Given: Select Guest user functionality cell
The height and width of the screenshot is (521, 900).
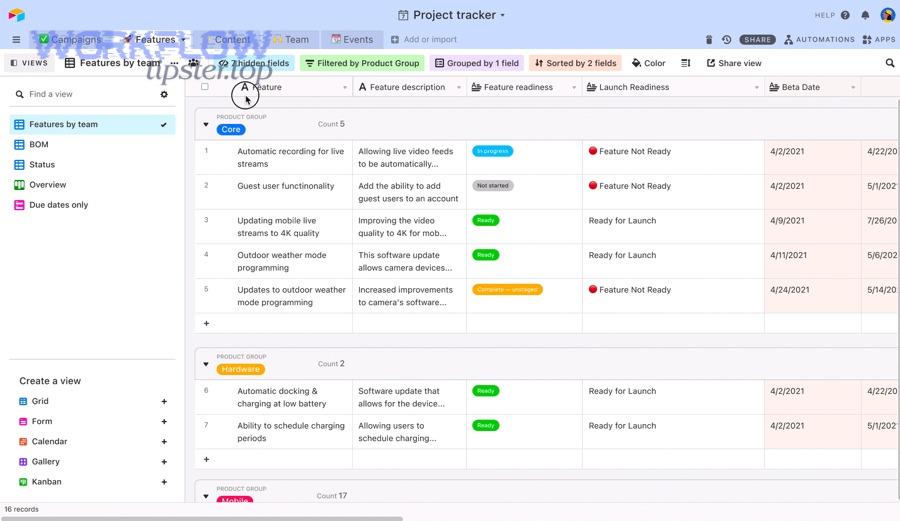Looking at the screenshot, I should (274, 192).
